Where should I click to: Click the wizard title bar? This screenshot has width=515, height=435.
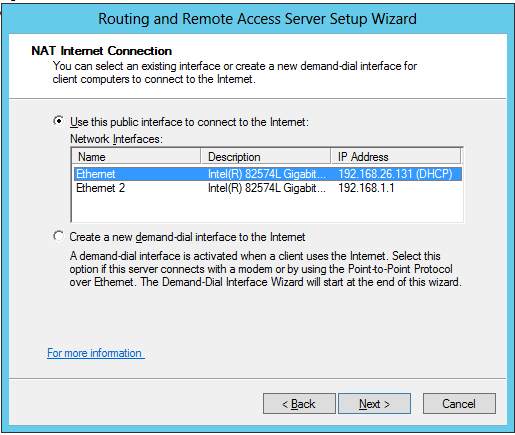[x=257, y=19]
